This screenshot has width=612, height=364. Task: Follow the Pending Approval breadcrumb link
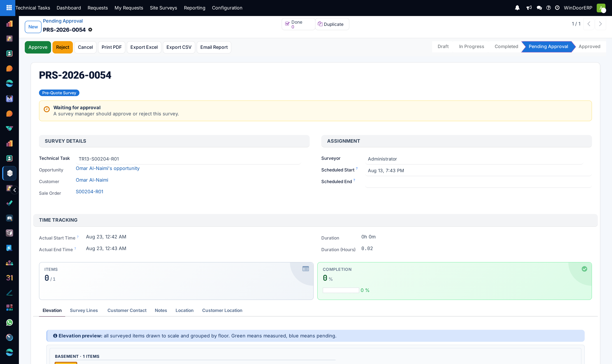63,21
